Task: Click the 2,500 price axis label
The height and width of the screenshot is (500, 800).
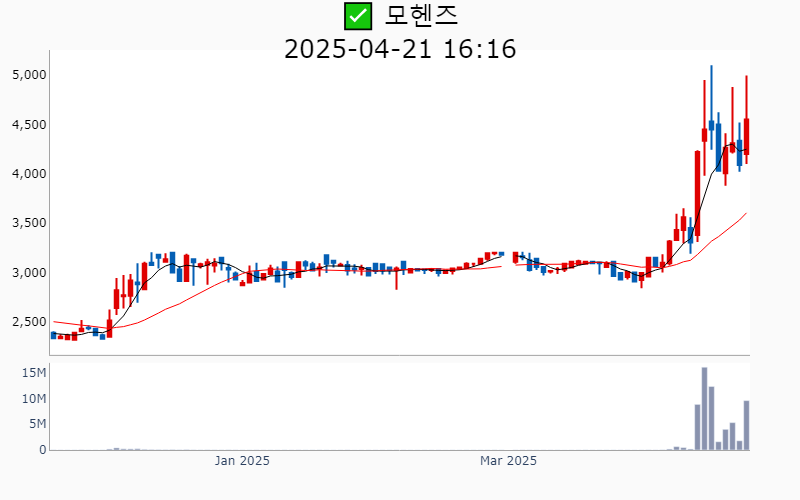Action: click(29, 322)
